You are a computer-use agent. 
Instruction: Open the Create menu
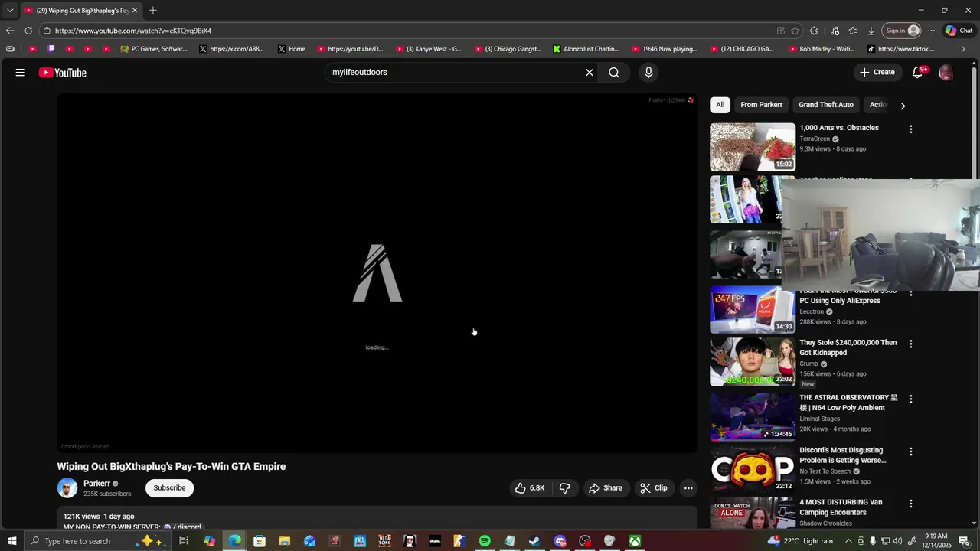coord(877,73)
